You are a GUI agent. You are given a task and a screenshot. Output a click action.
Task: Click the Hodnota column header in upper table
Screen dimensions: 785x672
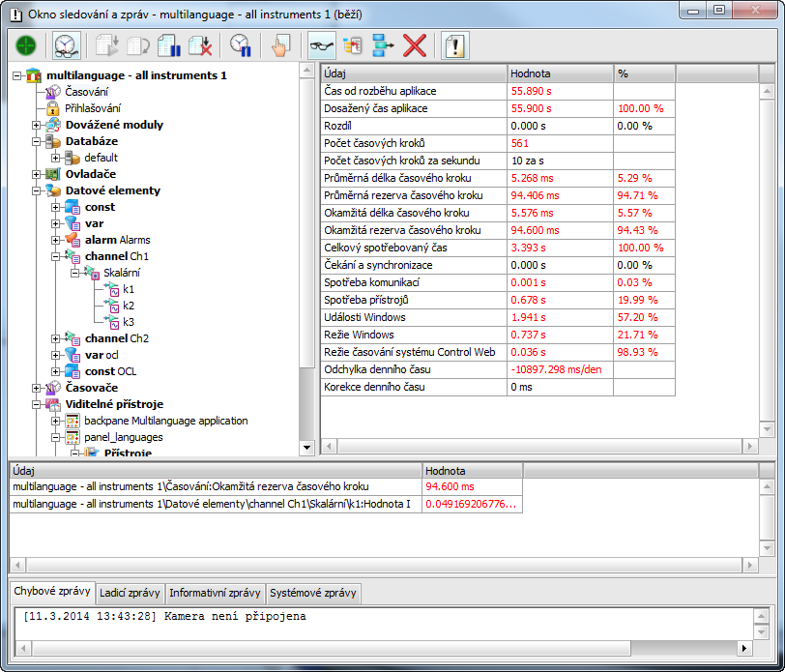pos(560,73)
